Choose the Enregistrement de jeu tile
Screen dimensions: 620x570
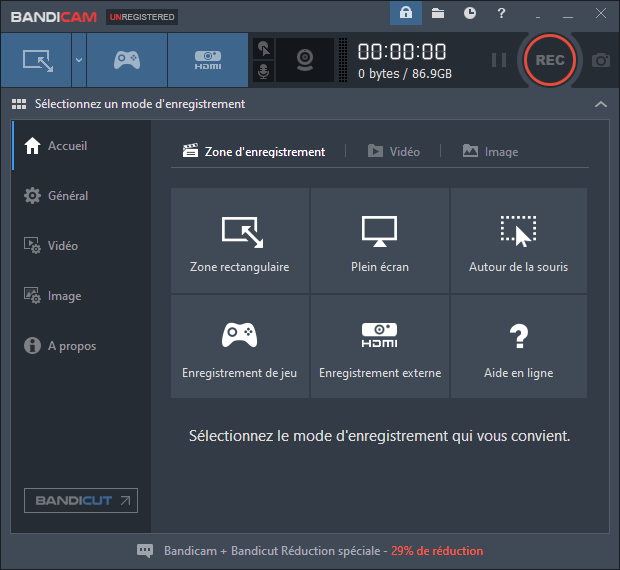point(240,346)
